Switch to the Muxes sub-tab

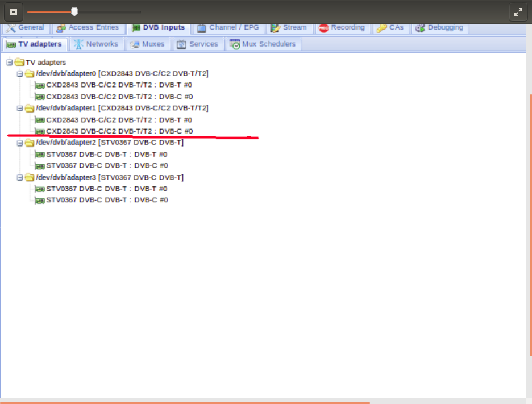coord(147,44)
